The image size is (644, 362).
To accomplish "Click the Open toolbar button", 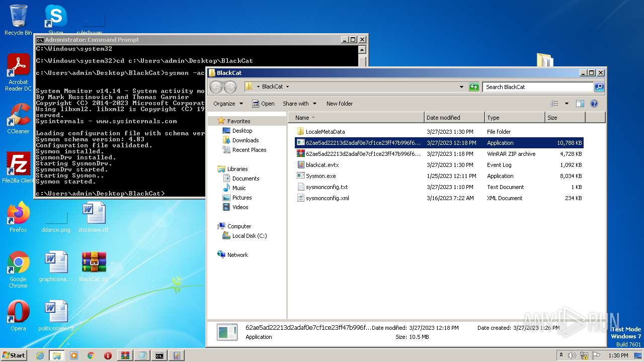I will click(x=264, y=104).
